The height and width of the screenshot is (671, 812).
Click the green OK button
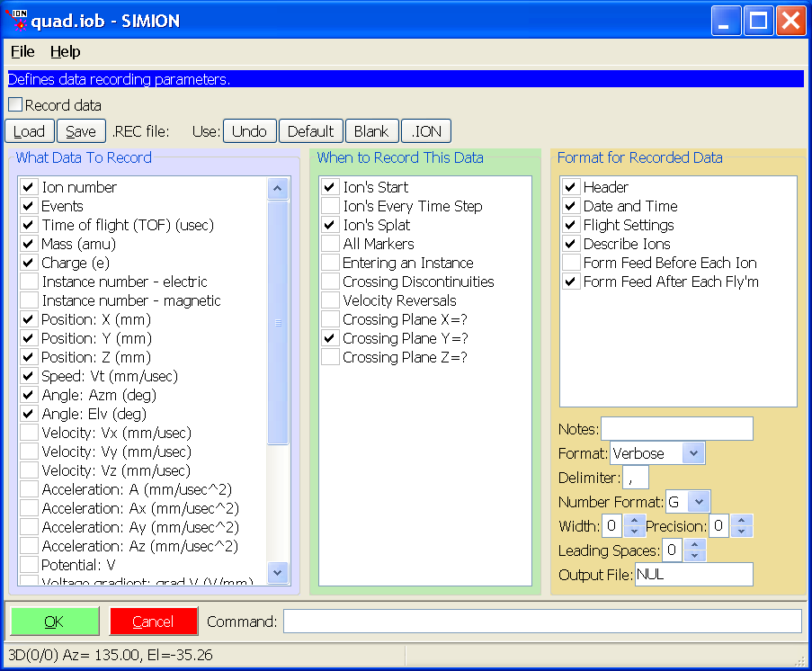click(55, 622)
